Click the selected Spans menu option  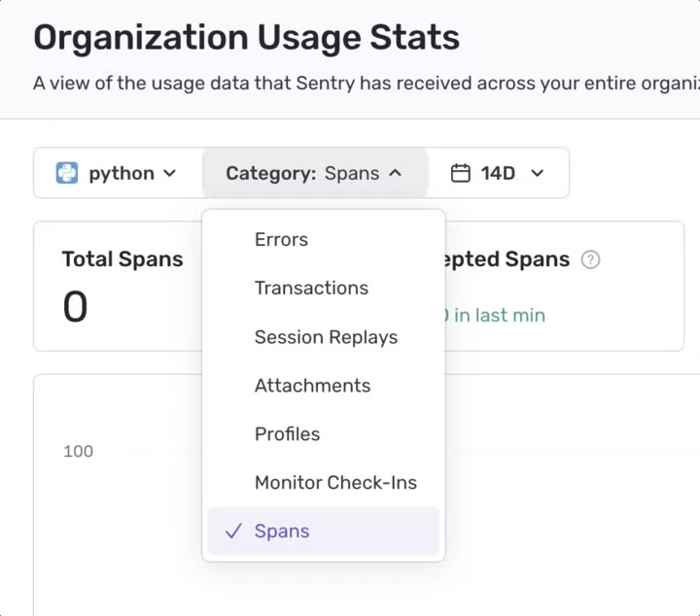282,531
